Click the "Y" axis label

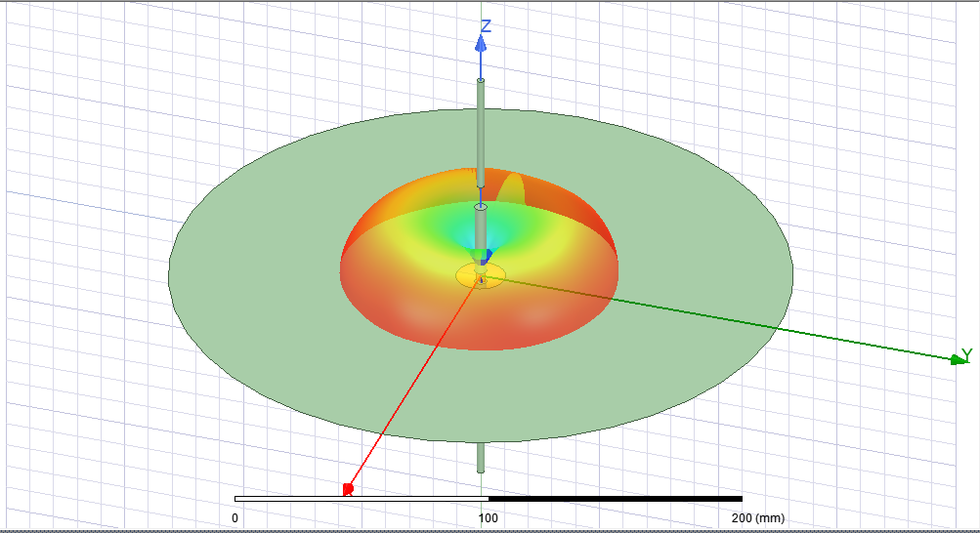coord(967,355)
